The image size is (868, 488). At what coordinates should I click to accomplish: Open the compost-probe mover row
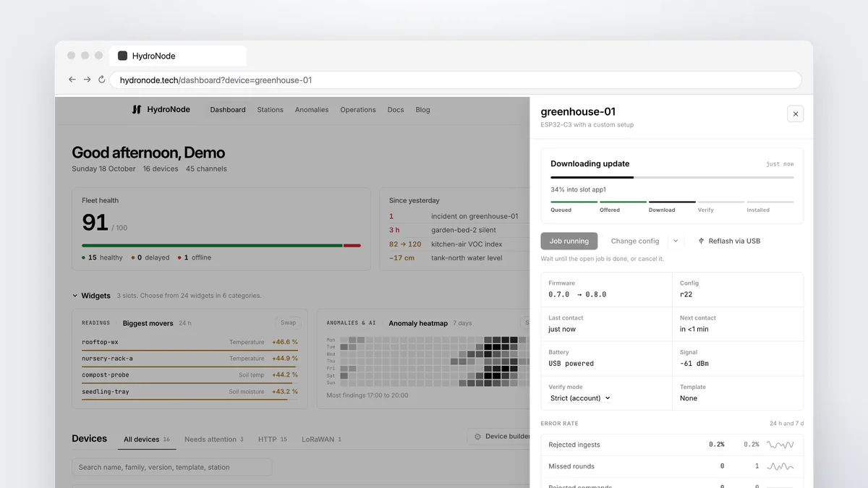pos(190,376)
